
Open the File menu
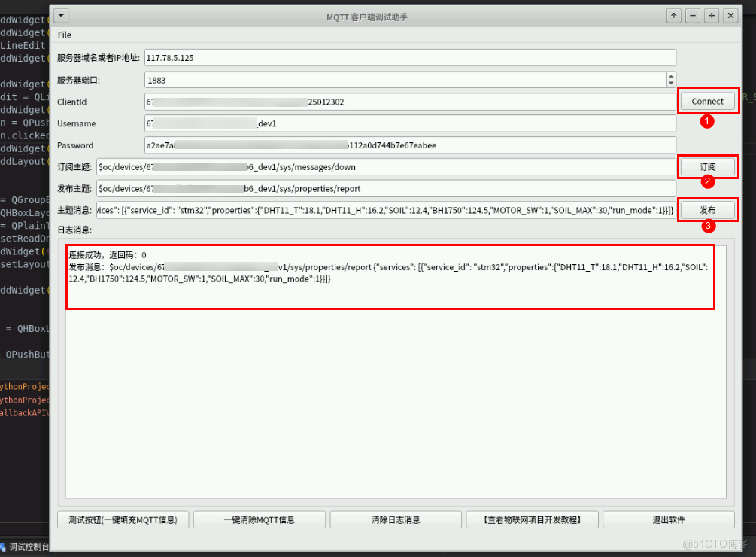point(64,35)
